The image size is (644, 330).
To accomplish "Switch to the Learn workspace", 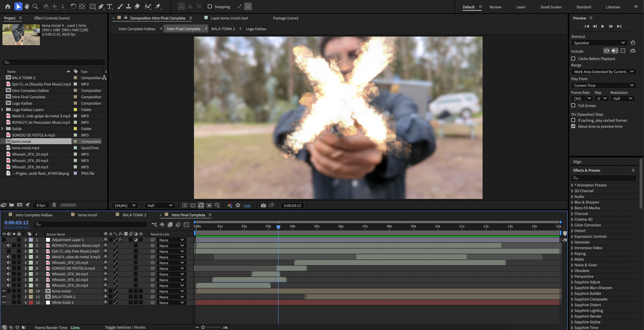I will coord(521,7).
